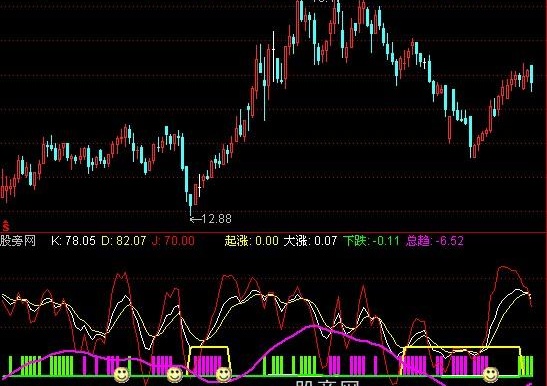This screenshot has width=547, height=386.
Task: Click the smiley signal inside the long yellow bracket
Action: click(x=490, y=374)
